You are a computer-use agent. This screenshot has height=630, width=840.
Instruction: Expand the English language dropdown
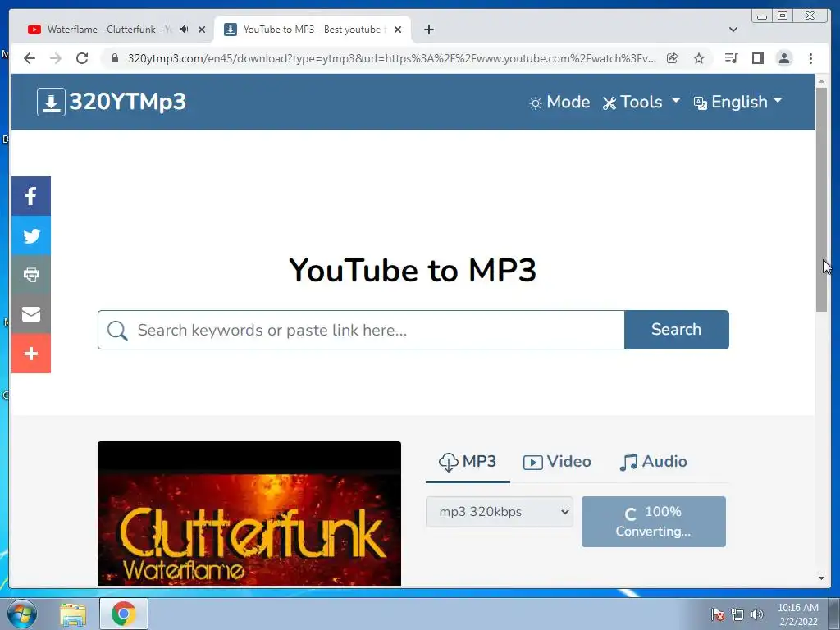click(x=737, y=102)
